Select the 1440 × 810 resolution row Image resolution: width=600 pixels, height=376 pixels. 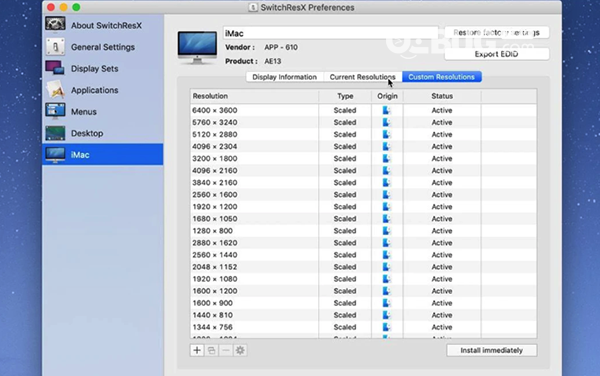pyautogui.click(x=364, y=315)
